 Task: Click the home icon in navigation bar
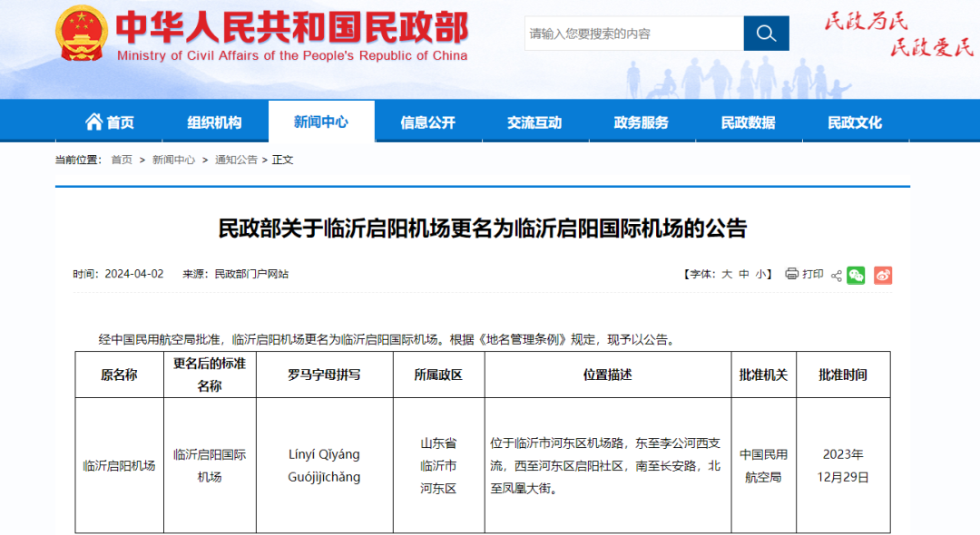point(93,122)
